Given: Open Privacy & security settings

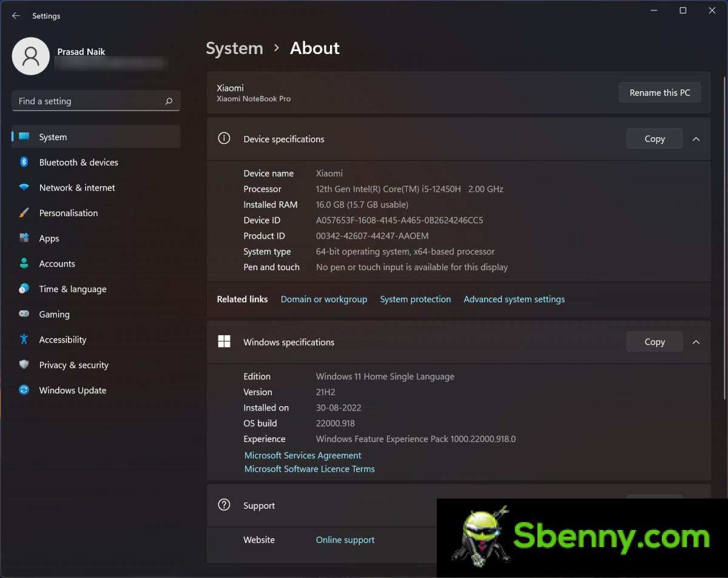Looking at the screenshot, I should (x=96, y=365).
